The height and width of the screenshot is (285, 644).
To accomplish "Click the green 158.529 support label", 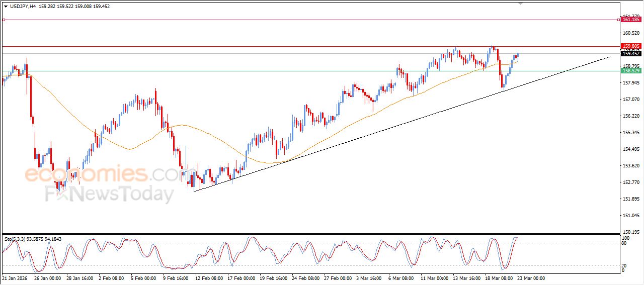I will pos(631,71).
